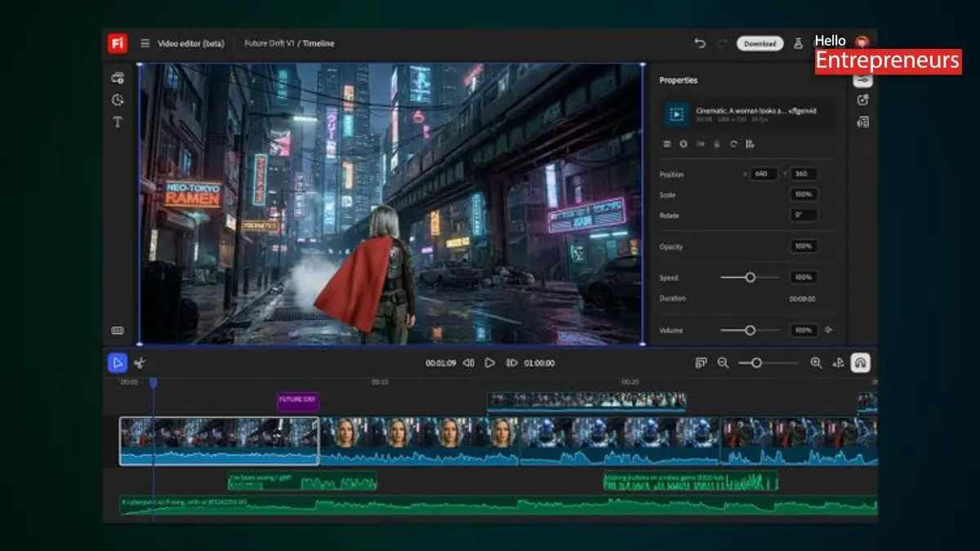
Task: Zoom in the timeline with plus magnifier
Action: [x=816, y=363]
